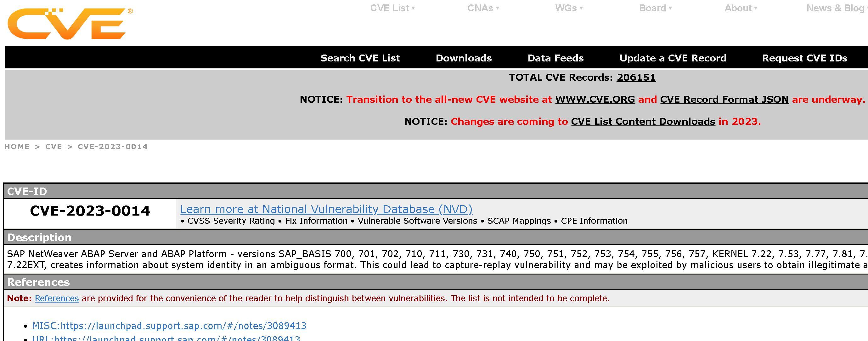The image size is (868, 341).
Task: Click the Description section header
Action: click(x=436, y=237)
